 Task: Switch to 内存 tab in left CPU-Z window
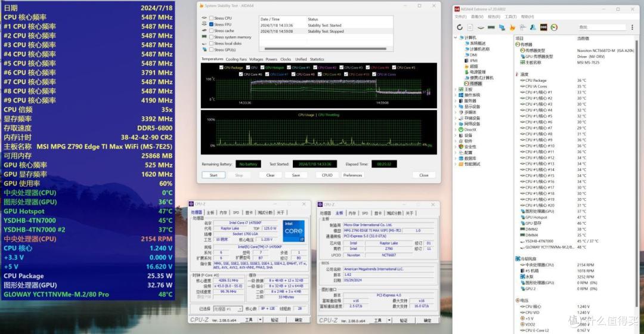click(223, 212)
